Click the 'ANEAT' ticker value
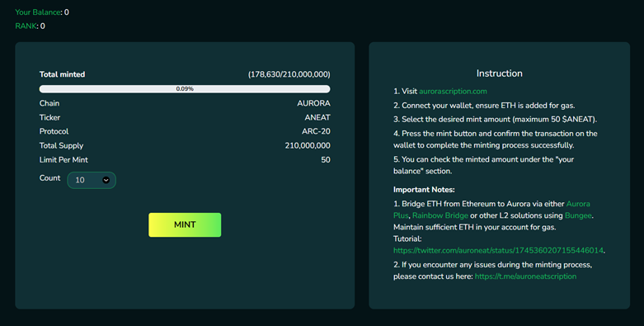Viewport: 644px width, 326px height. (317, 117)
